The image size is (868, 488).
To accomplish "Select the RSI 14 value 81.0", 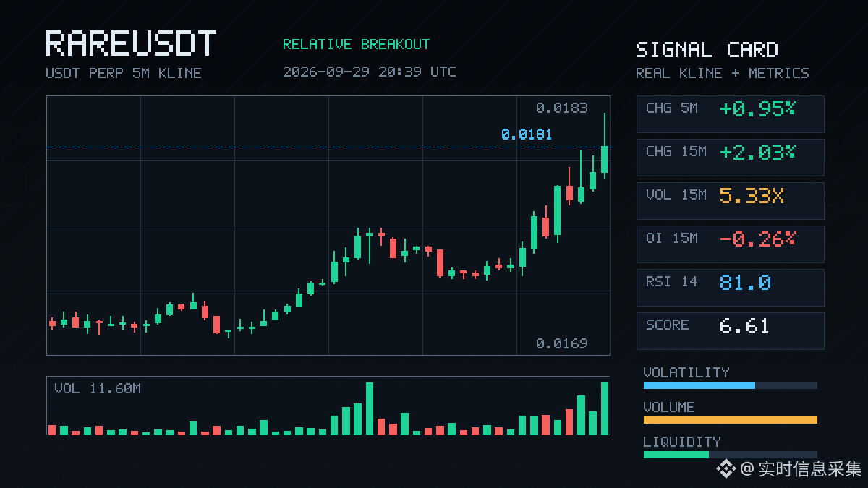I will 745,282.
